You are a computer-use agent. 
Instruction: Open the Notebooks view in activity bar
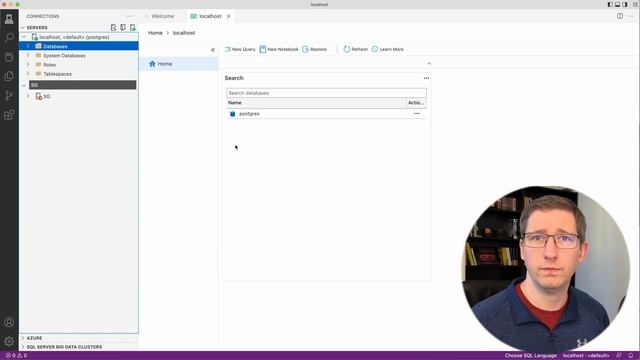pyautogui.click(x=9, y=57)
